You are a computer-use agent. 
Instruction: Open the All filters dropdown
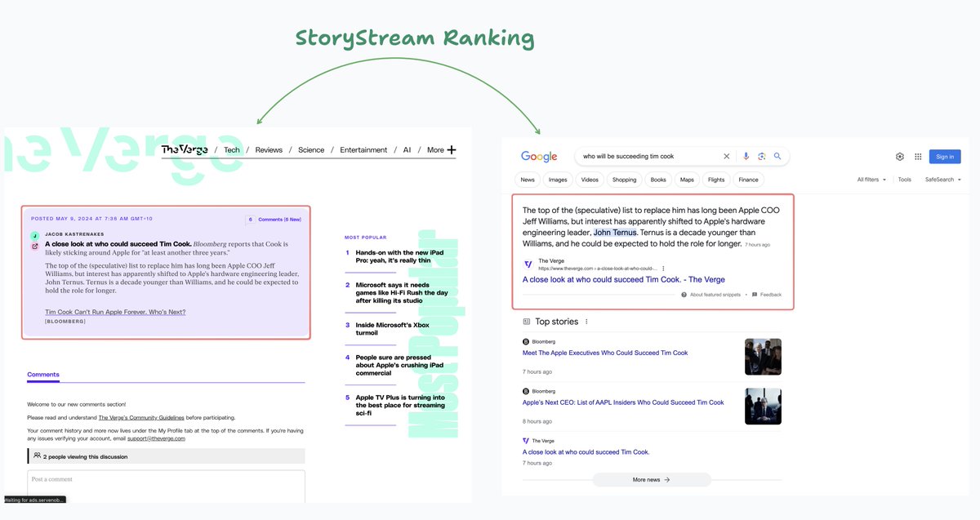[871, 180]
